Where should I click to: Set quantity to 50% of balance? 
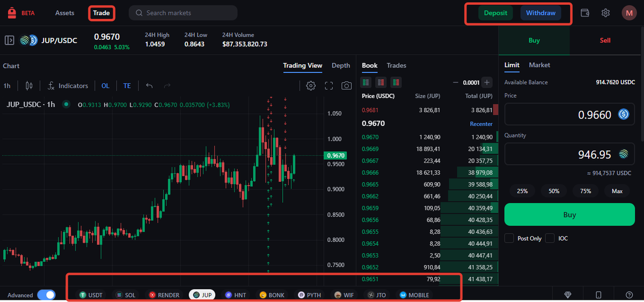point(554,191)
